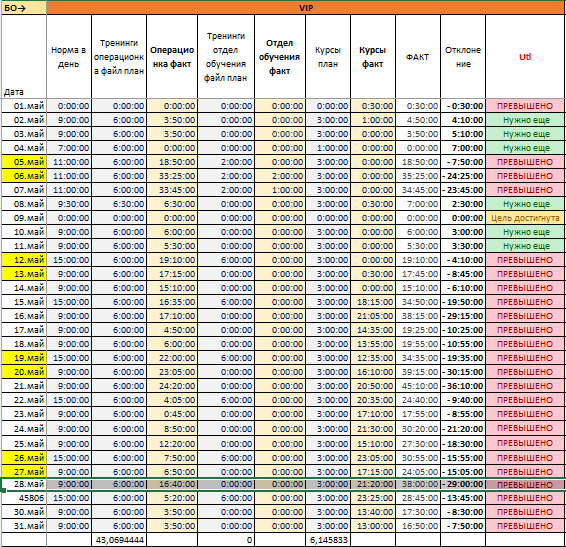Viewport: 566px width, 547px height.
Task: Click Курсы факт 1:00:00 in 02.май row
Action: coord(373,120)
